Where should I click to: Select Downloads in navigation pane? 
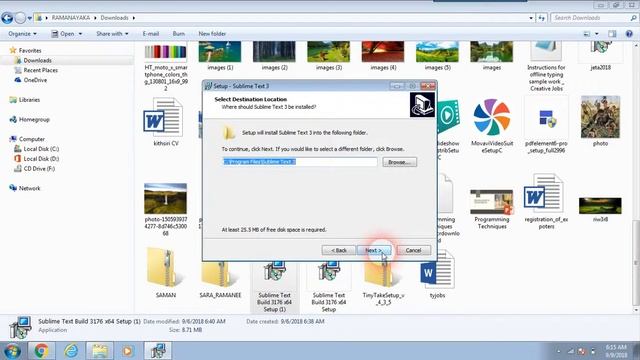pyautogui.click(x=37, y=60)
